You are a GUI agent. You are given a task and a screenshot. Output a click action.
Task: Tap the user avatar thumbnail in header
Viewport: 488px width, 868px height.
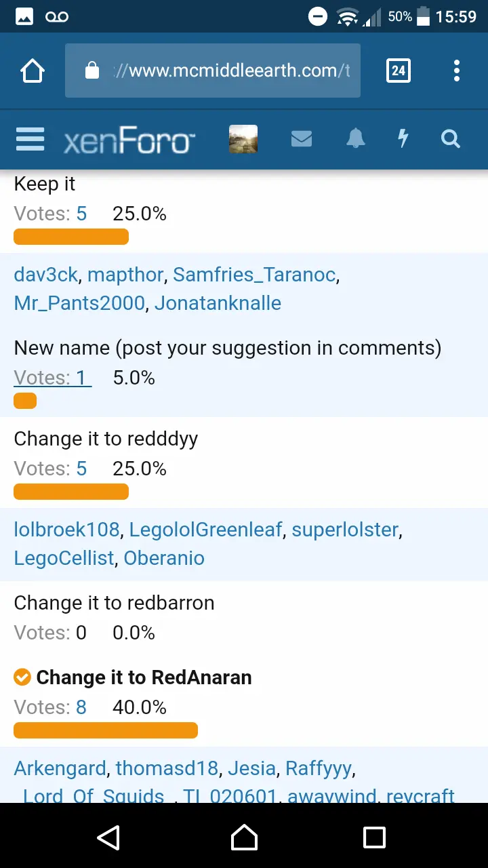243,139
